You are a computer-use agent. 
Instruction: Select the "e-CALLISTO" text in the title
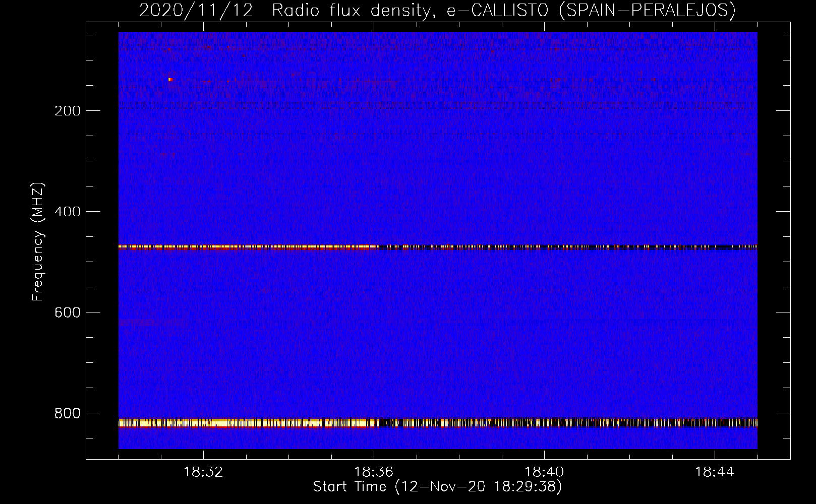pyautogui.click(x=497, y=10)
